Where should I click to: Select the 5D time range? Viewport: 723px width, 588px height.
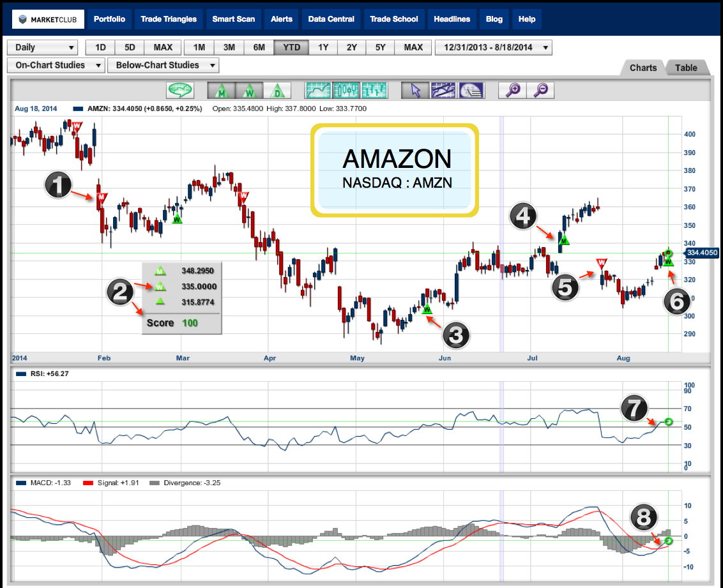pyautogui.click(x=130, y=47)
